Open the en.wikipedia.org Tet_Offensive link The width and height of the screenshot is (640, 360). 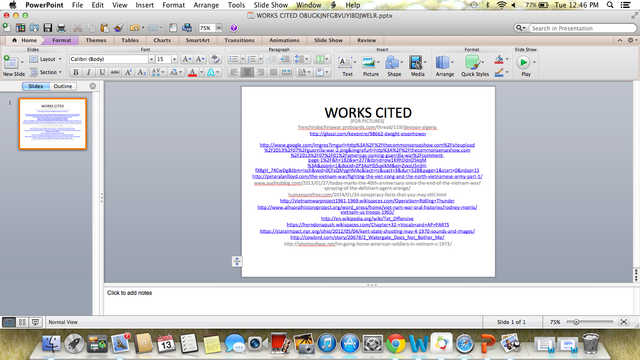[x=367, y=218]
